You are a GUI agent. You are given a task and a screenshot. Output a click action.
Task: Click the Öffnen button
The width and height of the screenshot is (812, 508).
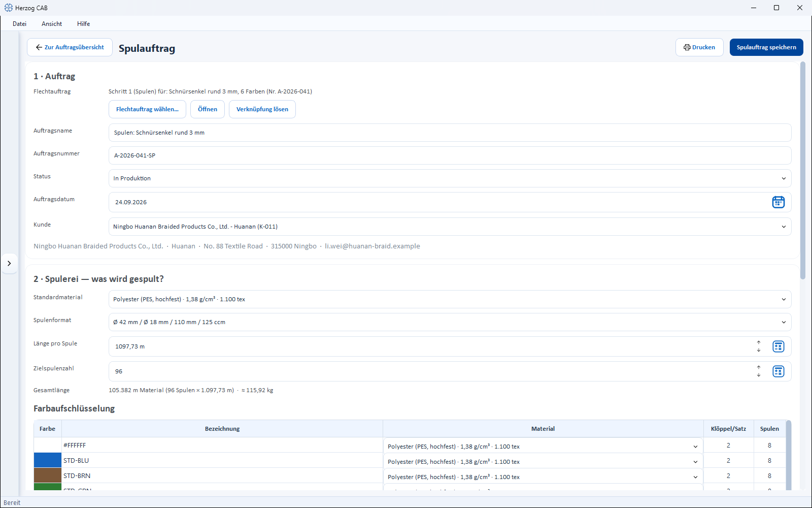[x=208, y=109]
